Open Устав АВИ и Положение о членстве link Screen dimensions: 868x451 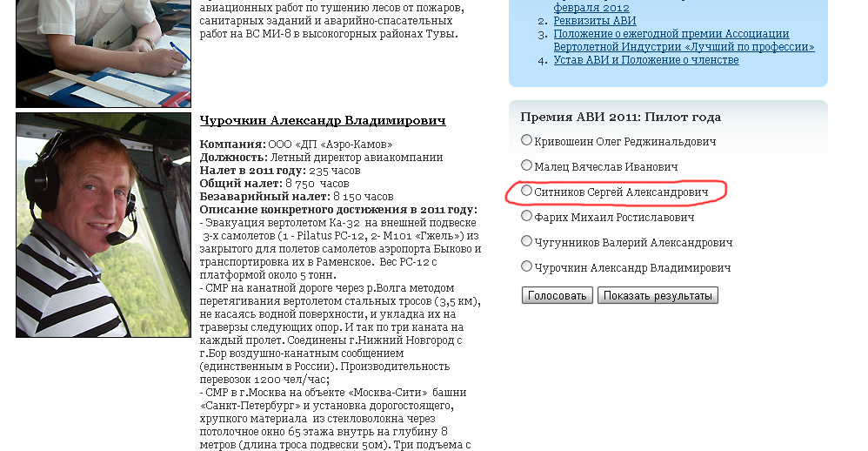[646, 60]
